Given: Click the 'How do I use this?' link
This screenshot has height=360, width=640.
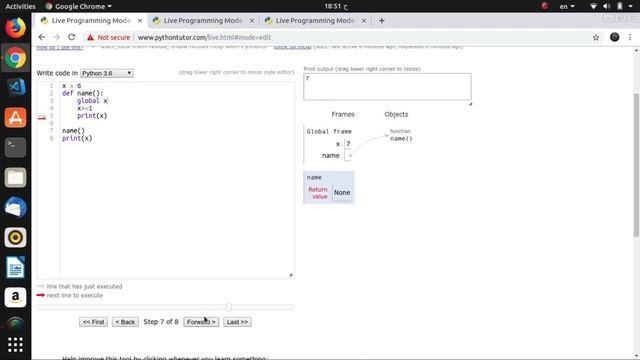Looking at the screenshot, I should (60, 47).
